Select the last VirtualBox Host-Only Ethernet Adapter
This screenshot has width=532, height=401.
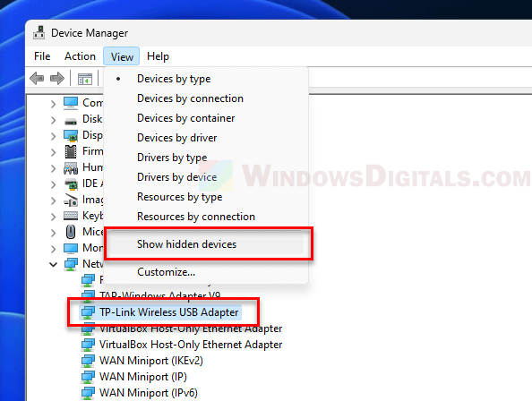click(191, 345)
